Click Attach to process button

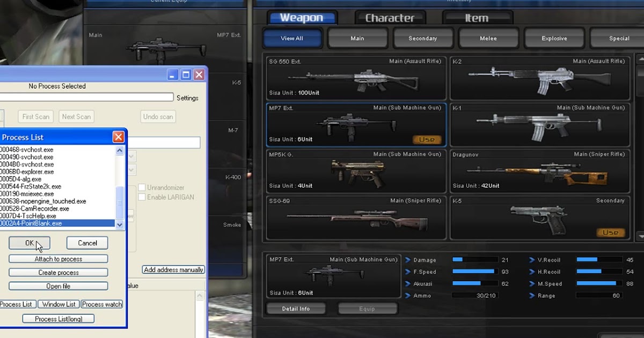pyautogui.click(x=58, y=259)
